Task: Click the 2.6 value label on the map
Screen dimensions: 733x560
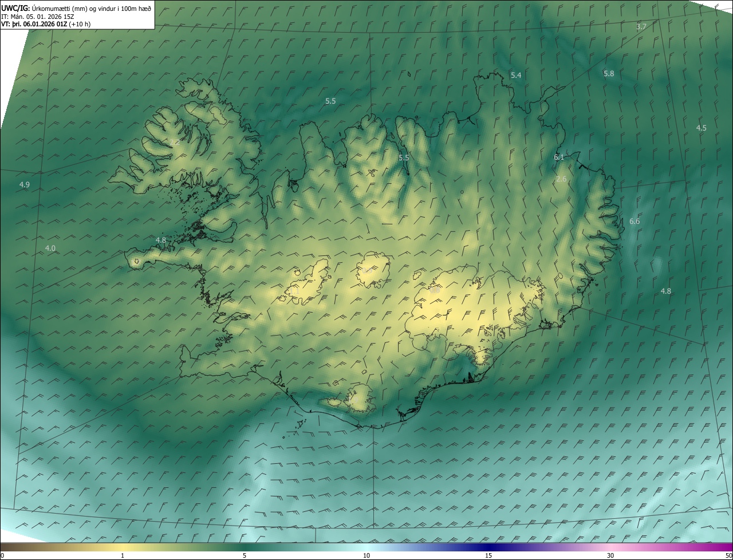Action: 561,179
